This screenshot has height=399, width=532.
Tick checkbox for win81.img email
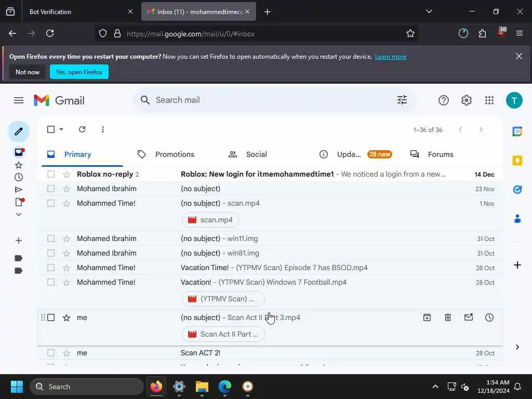(51, 253)
